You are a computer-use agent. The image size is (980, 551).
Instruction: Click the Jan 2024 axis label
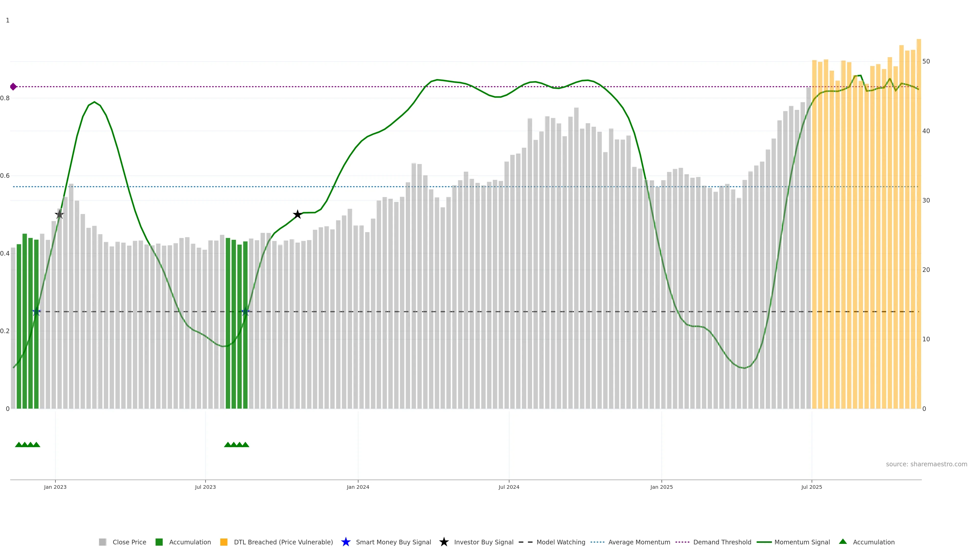[358, 487]
